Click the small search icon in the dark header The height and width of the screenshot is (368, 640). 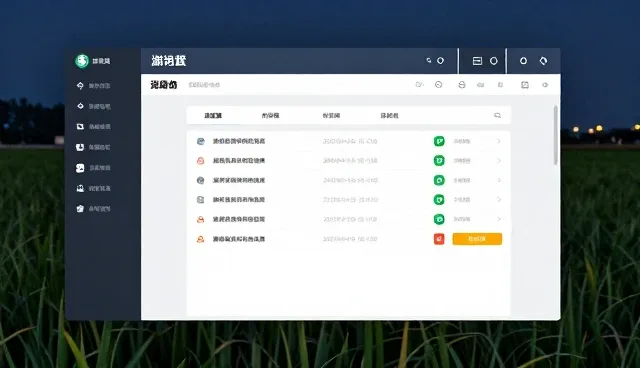pyautogui.click(x=429, y=60)
